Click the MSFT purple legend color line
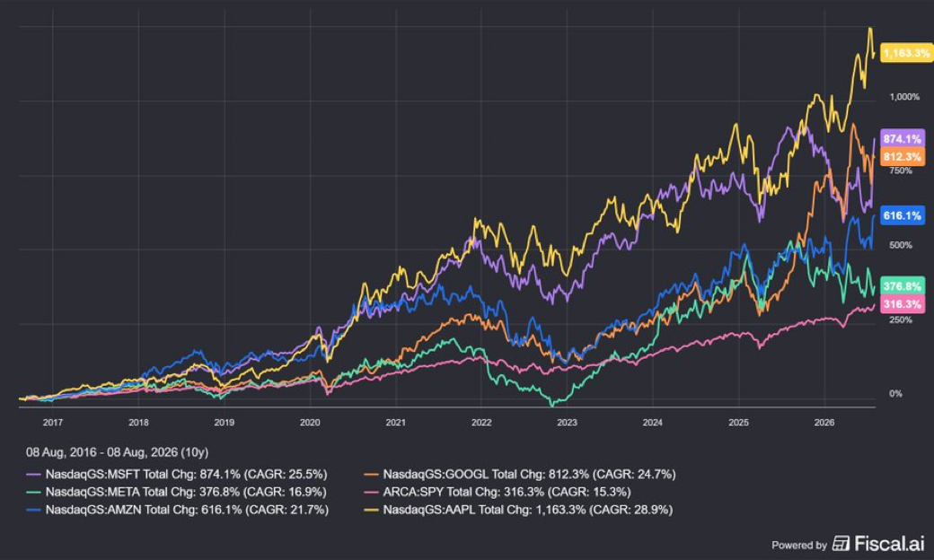Image resolution: width=934 pixels, height=560 pixels. point(34,475)
